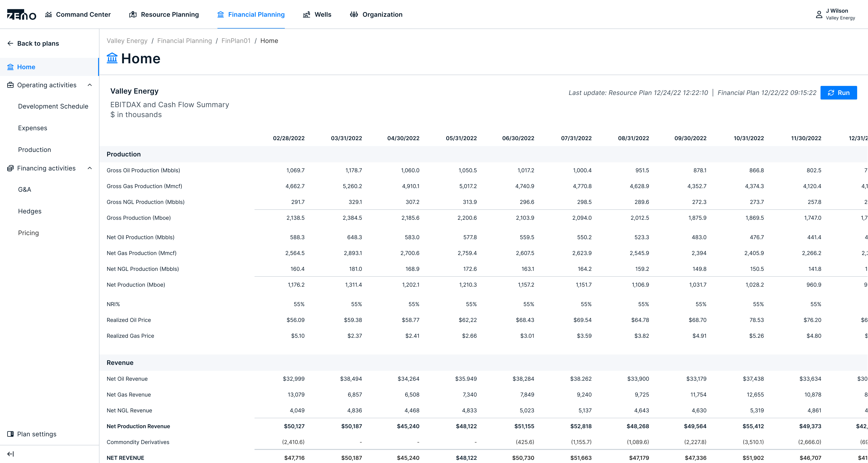Screen dimensions: 868x463
Task: Click the Revenue section header row
Action: (x=484, y=363)
